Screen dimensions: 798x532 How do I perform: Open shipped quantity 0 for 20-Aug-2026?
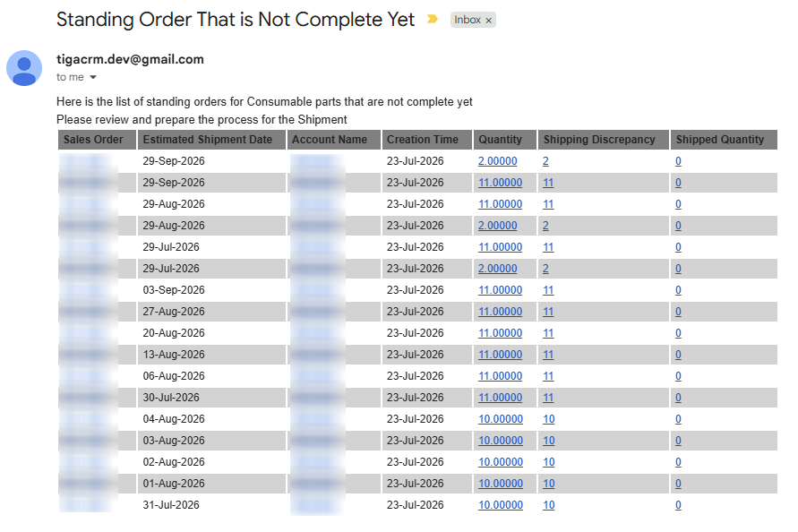[x=678, y=333]
